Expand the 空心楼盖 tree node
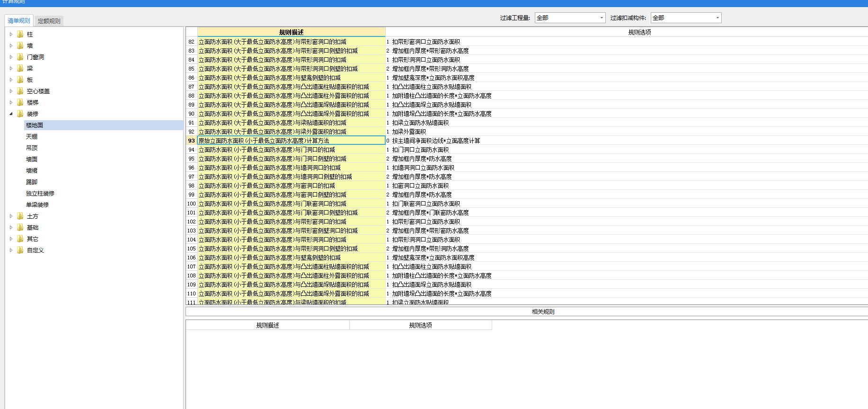Viewport: 868px width, 409px height. tap(11, 91)
